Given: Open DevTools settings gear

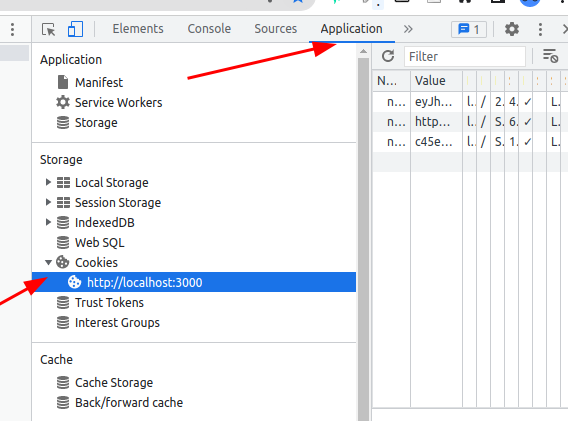Looking at the screenshot, I should [x=512, y=29].
